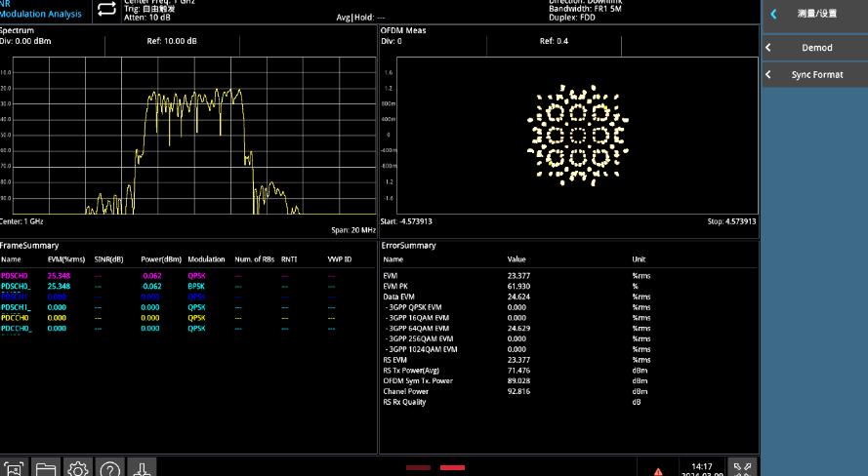Viewport: 868px width, 476px height.
Task: Click the red warning triangle indicator
Action: [x=658, y=470]
